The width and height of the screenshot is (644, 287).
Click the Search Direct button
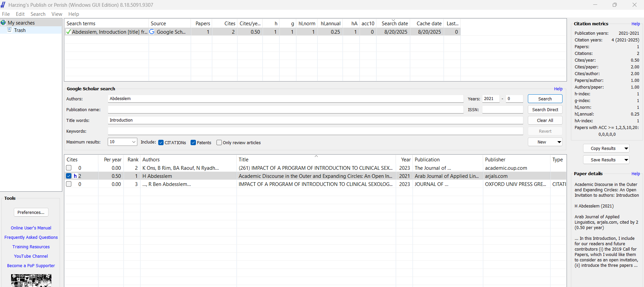click(545, 109)
